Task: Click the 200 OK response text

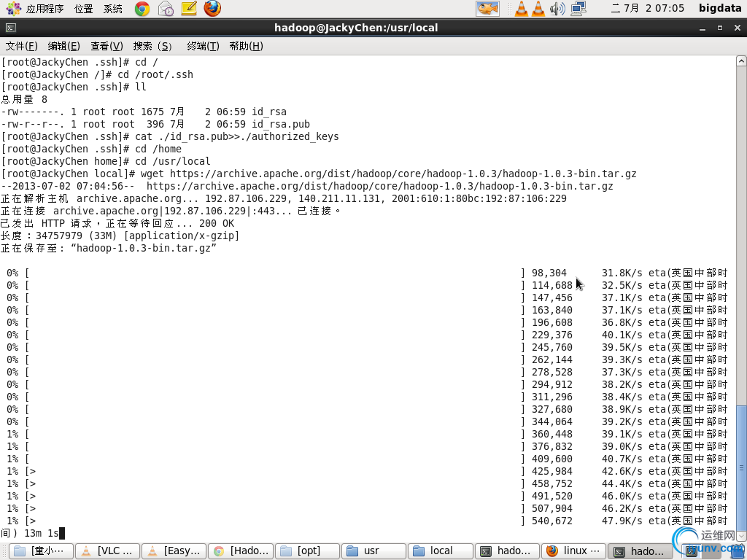Action: point(216,223)
